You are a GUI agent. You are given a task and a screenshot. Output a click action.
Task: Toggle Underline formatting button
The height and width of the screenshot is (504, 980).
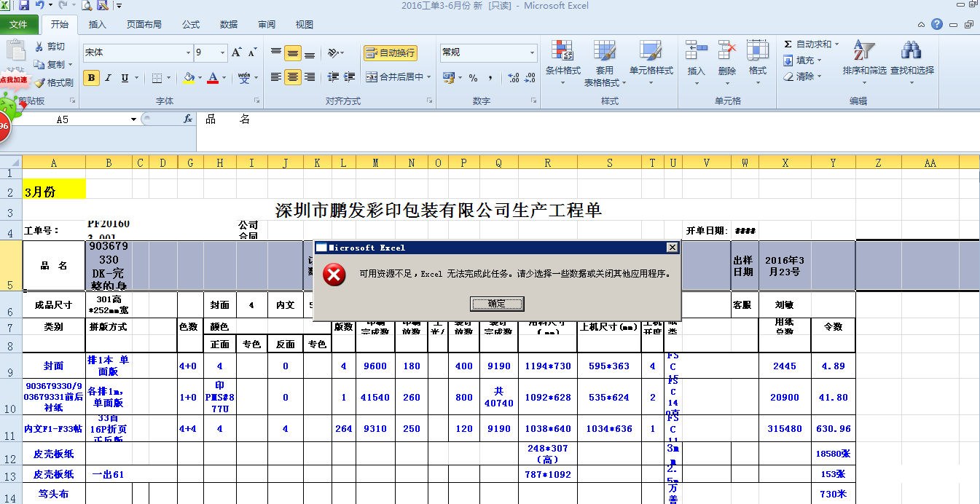click(x=125, y=78)
